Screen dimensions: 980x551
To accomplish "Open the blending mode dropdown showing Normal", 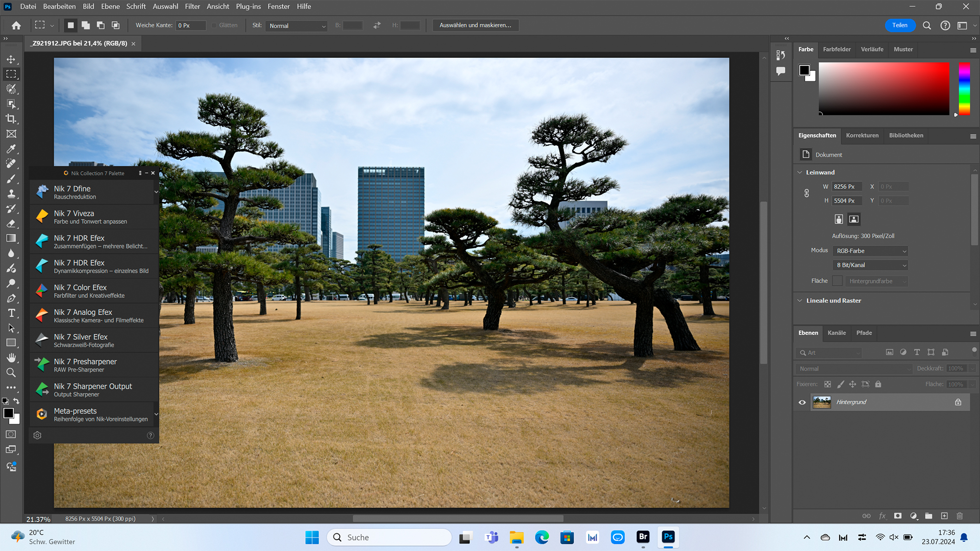I will coord(853,368).
